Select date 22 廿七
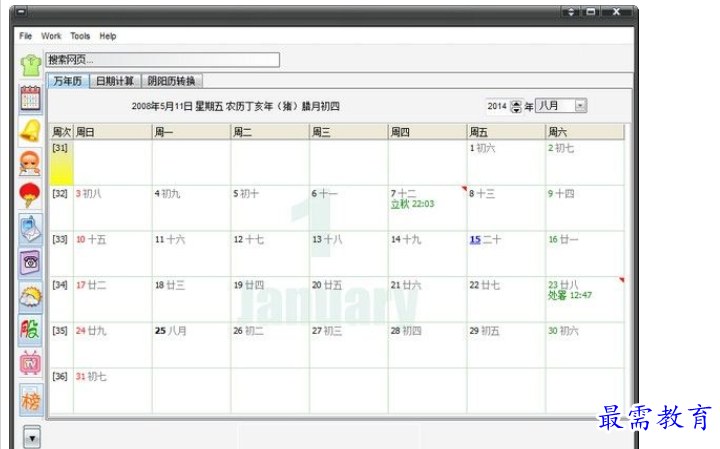This screenshot has height=449, width=720. click(506, 299)
